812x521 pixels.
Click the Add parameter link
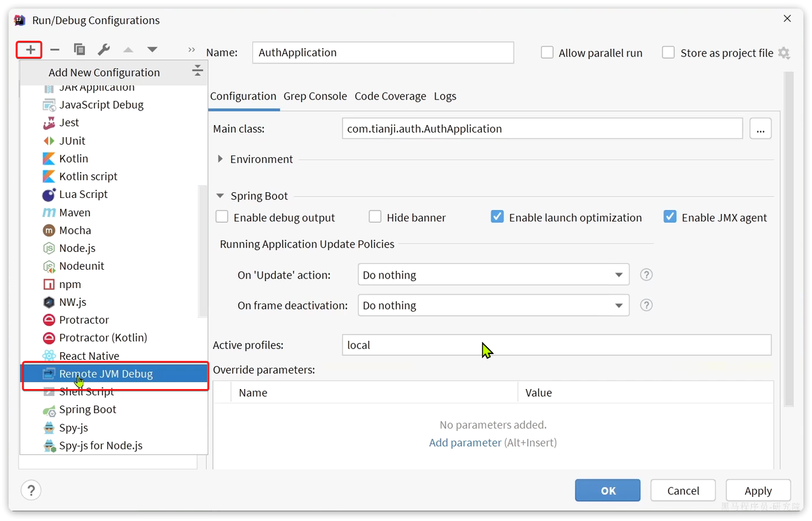[x=465, y=442]
